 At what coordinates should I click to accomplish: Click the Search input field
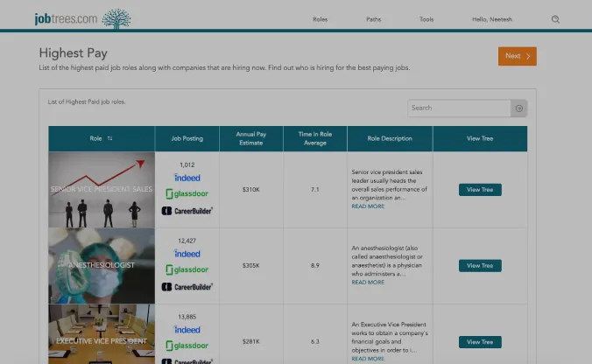(459, 108)
